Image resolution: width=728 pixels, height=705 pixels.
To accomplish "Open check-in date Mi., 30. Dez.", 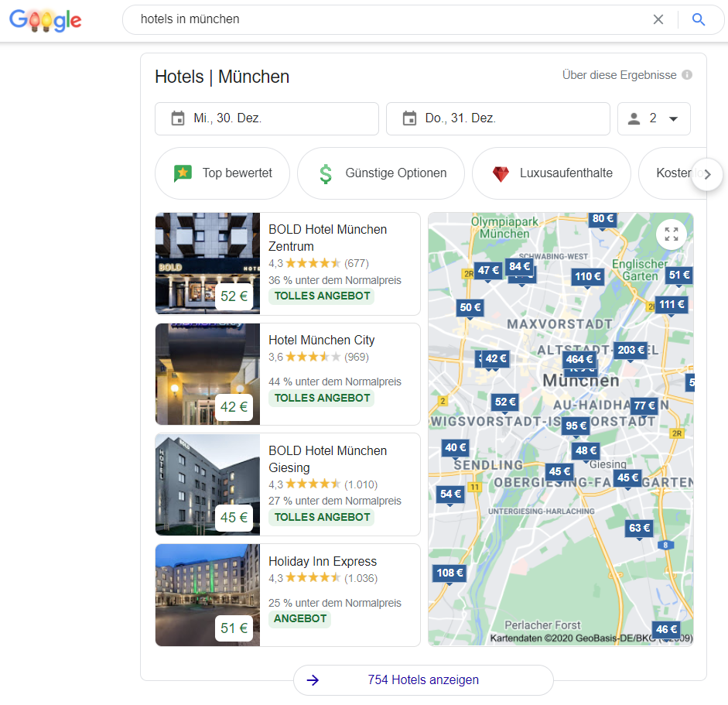I will click(266, 118).
